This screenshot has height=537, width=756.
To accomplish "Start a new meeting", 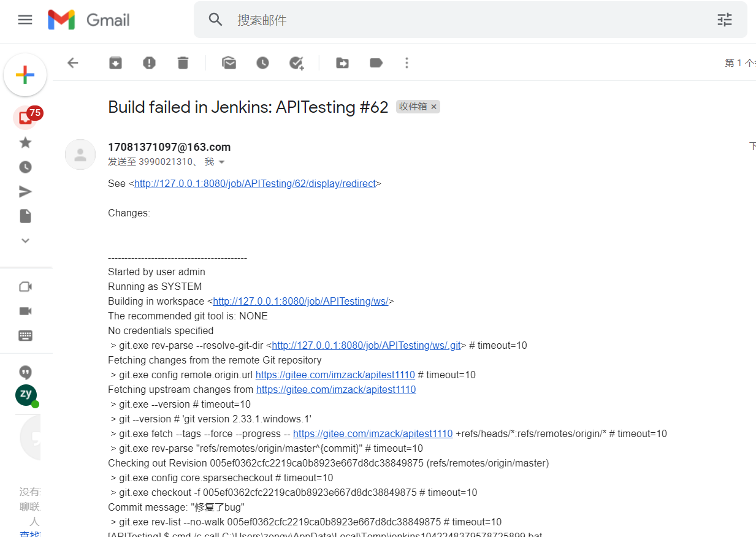I will (25, 286).
